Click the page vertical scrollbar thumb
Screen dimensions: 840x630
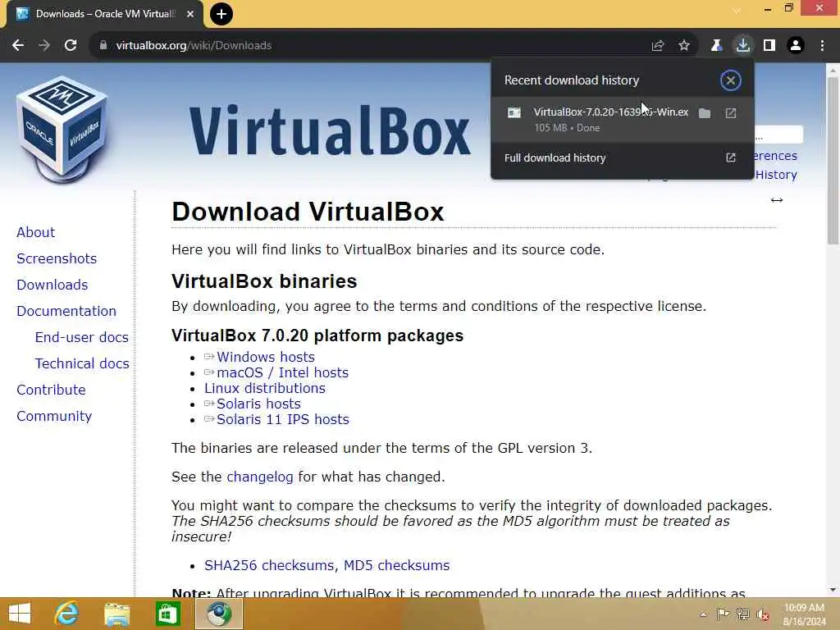tap(833, 161)
